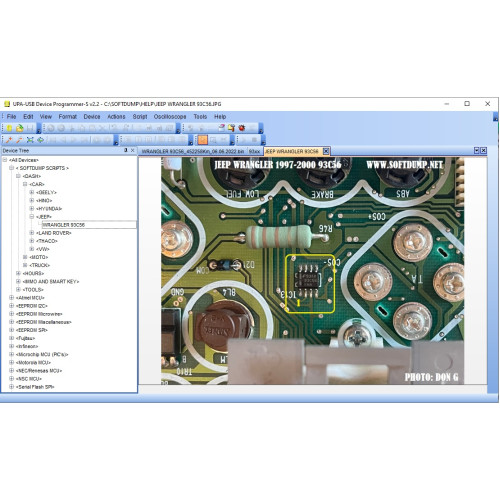500x500 pixels.
Task: Pin the Device Tree panel
Action: (126, 150)
